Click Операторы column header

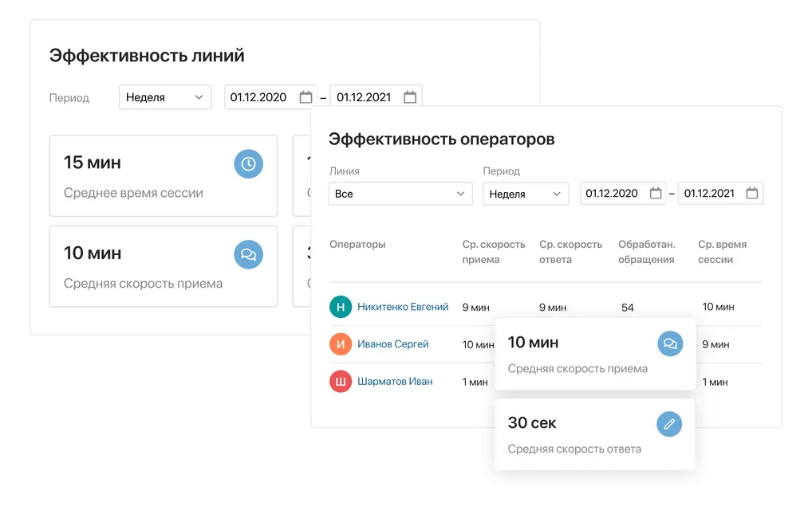tap(357, 244)
